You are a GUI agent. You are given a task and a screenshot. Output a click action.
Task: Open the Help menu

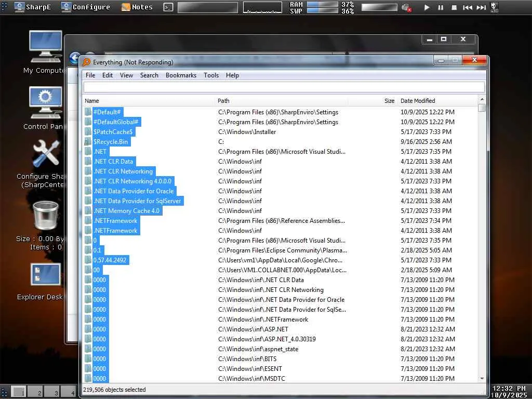[x=232, y=75]
